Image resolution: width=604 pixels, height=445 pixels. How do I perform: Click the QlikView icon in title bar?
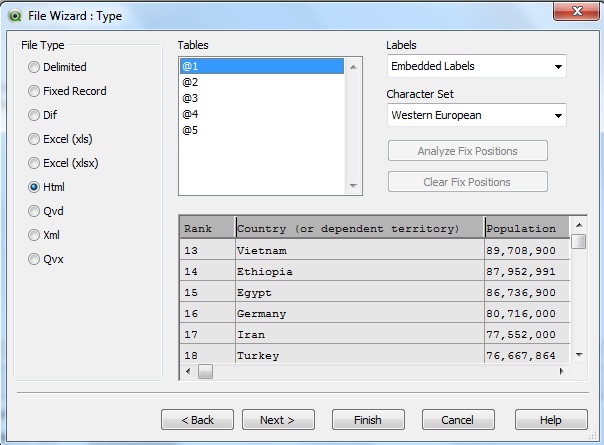click(x=13, y=13)
